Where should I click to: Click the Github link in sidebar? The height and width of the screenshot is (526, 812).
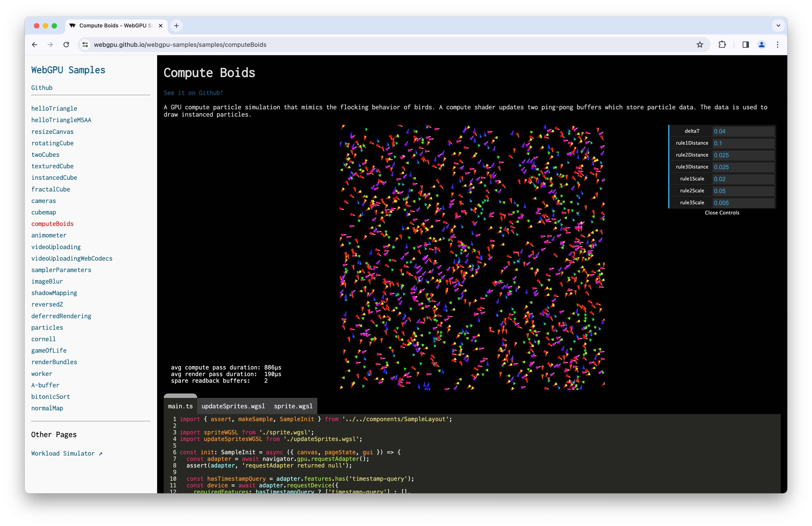(x=41, y=88)
